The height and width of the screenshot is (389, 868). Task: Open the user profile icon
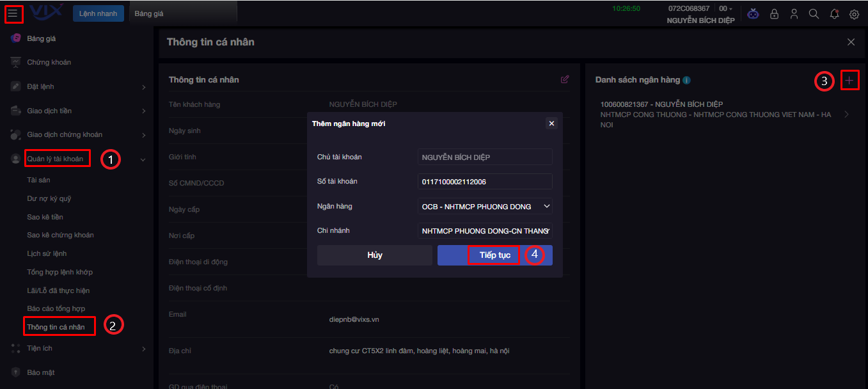[794, 14]
